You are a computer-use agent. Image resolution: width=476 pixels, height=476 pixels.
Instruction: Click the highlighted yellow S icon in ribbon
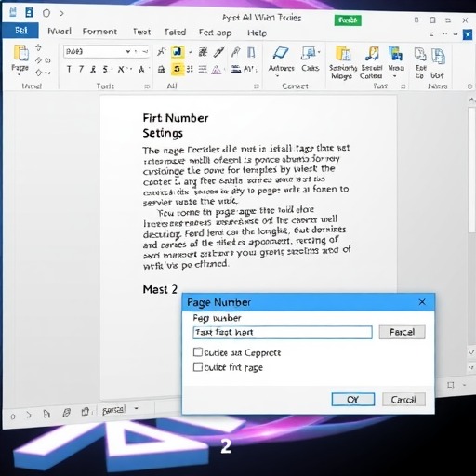[178, 69]
